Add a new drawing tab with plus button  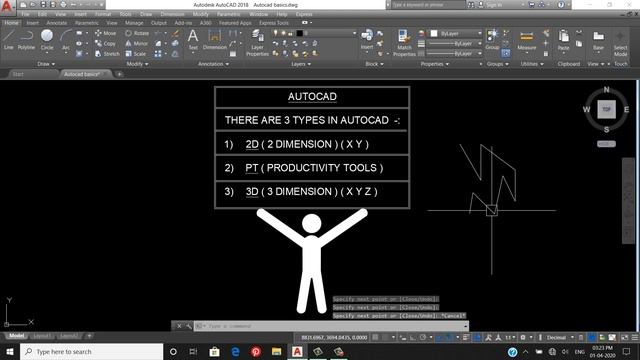(119, 74)
